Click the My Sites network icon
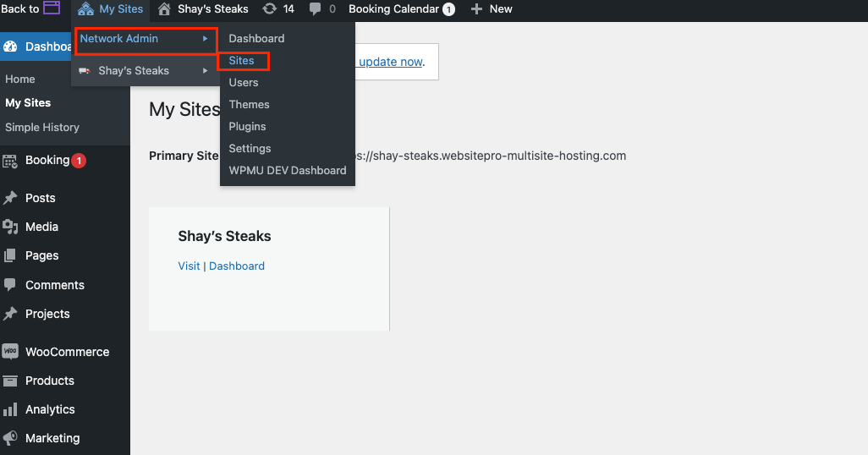Image resolution: width=868 pixels, height=455 pixels. coord(85,9)
